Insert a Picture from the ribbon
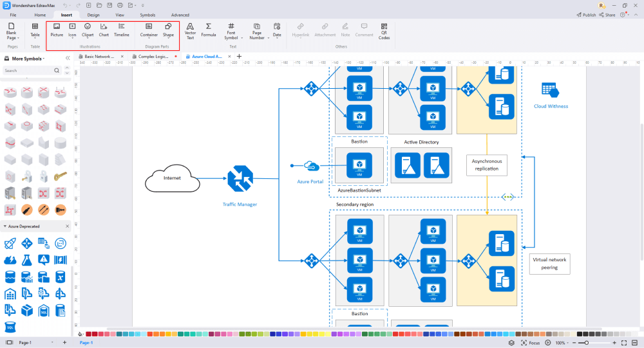The width and height of the screenshot is (644, 348). click(57, 30)
